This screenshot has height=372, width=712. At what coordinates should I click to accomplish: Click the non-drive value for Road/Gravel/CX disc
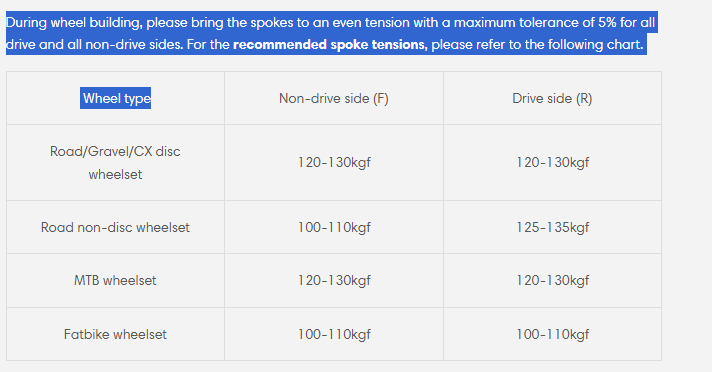tap(334, 163)
